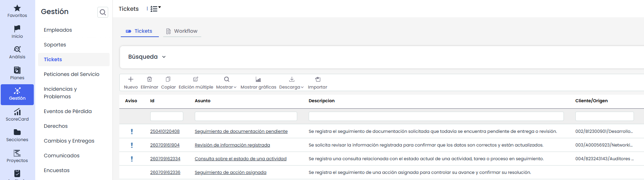644x180 pixels.
Task: Open Revisión de información registrada link
Action: point(232,145)
